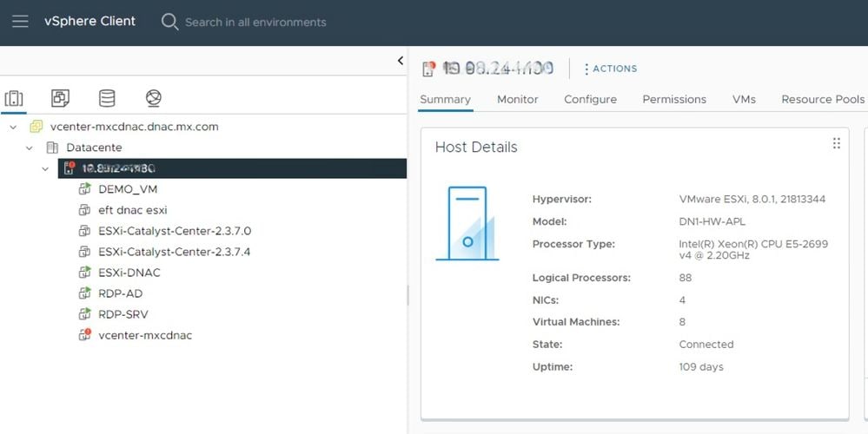The height and width of the screenshot is (434, 868).
Task: Click the vSphere Client title
Action: [89, 21]
